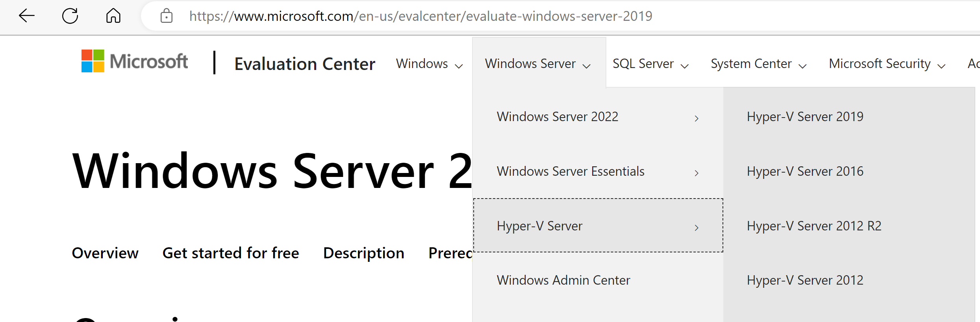Viewport: 980px width, 322px height.
Task: Jump to Get started for free
Action: pyautogui.click(x=231, y=253)
